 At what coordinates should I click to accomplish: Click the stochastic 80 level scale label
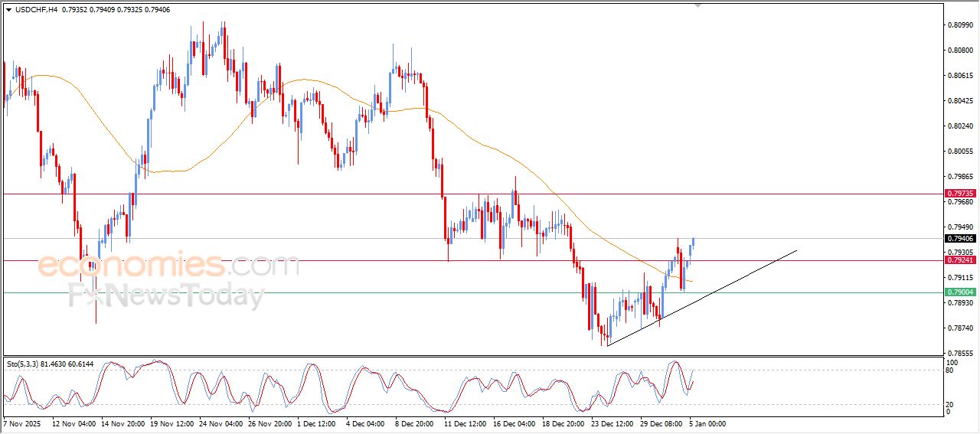click(x=951, y=370)
